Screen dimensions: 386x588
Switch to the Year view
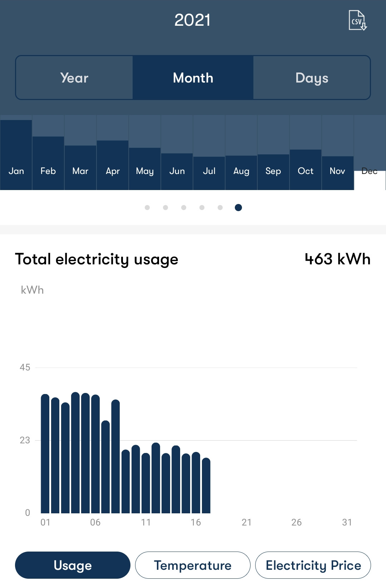[x=74, y=78]
